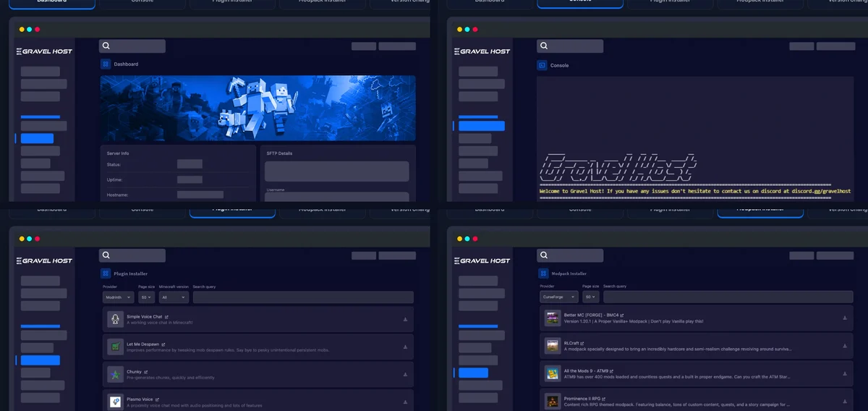The height and width of the screenshot is (411, 868).
Task: Click the Prominence II RPG title
Action: (584, 397)
